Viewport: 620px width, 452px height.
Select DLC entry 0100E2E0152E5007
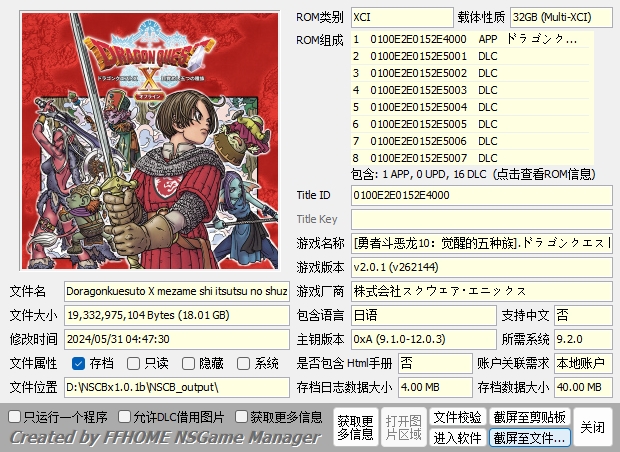(x=470, y=158)
